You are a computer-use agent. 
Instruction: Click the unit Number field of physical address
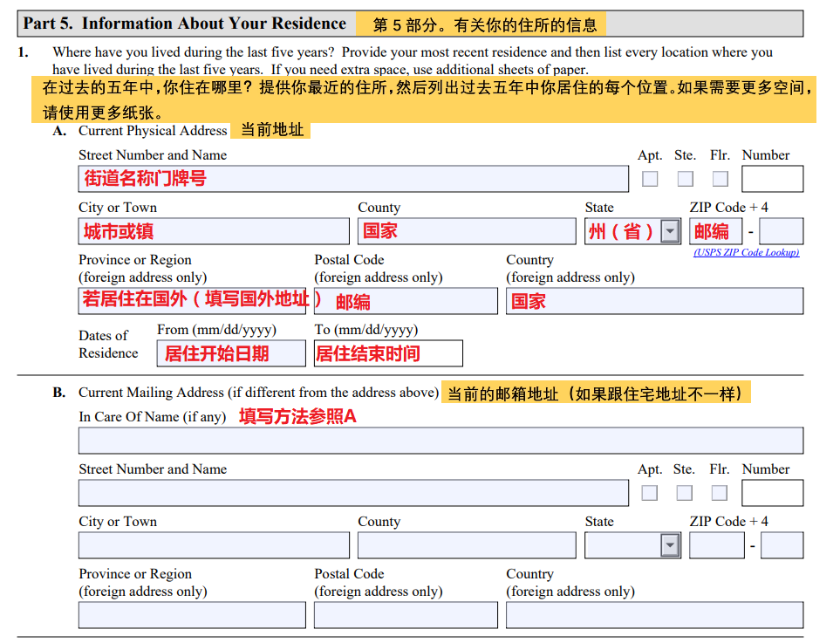pos(772,179)
